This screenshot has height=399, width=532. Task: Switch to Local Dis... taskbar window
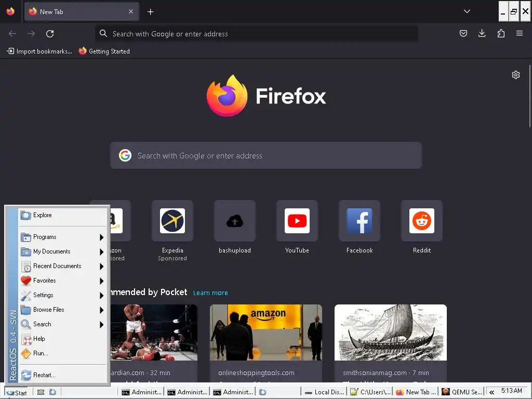click(x=324, y=392)
